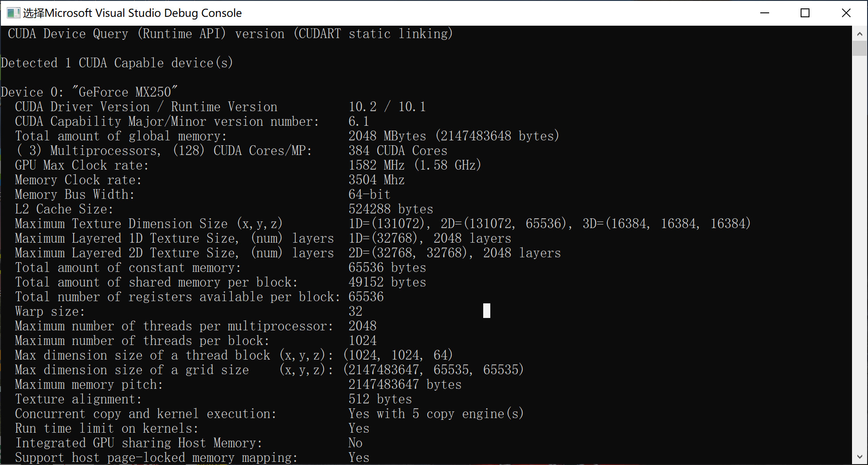
Task: Click '3D=(16384, 16384, 16384)' texture value
Action: 667,224
